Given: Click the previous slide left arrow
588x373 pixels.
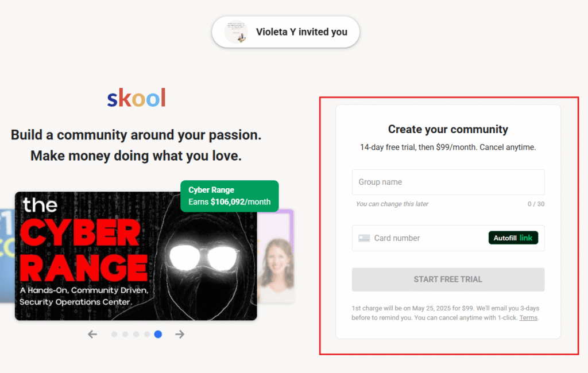Looking at the screenshot, I should (x=92, y=334).
